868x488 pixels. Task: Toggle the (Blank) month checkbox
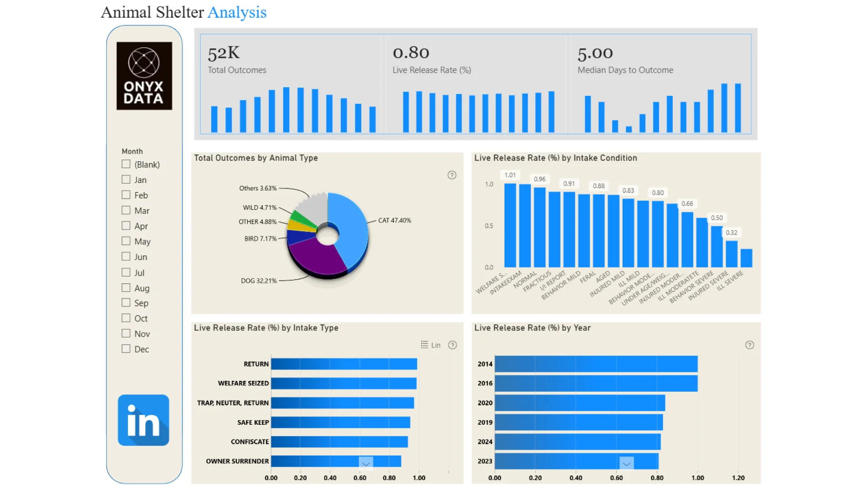click(126, 164)
